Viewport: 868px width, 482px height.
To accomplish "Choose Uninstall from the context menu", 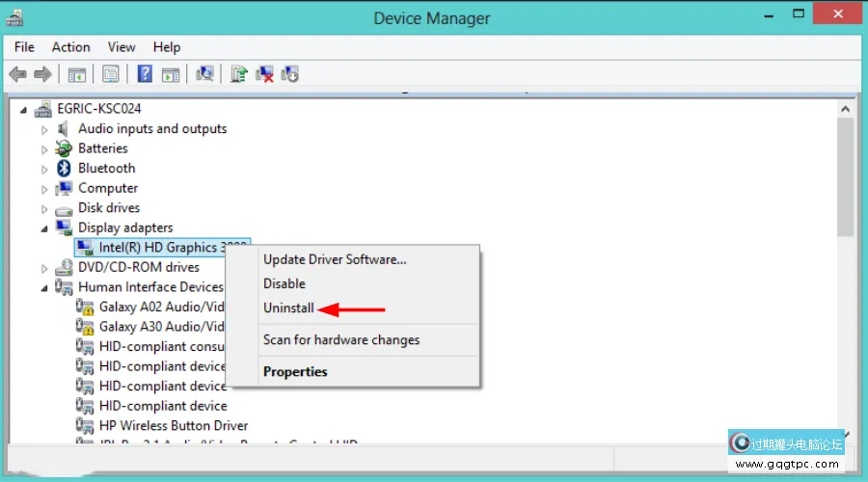I will pos(288,308).
